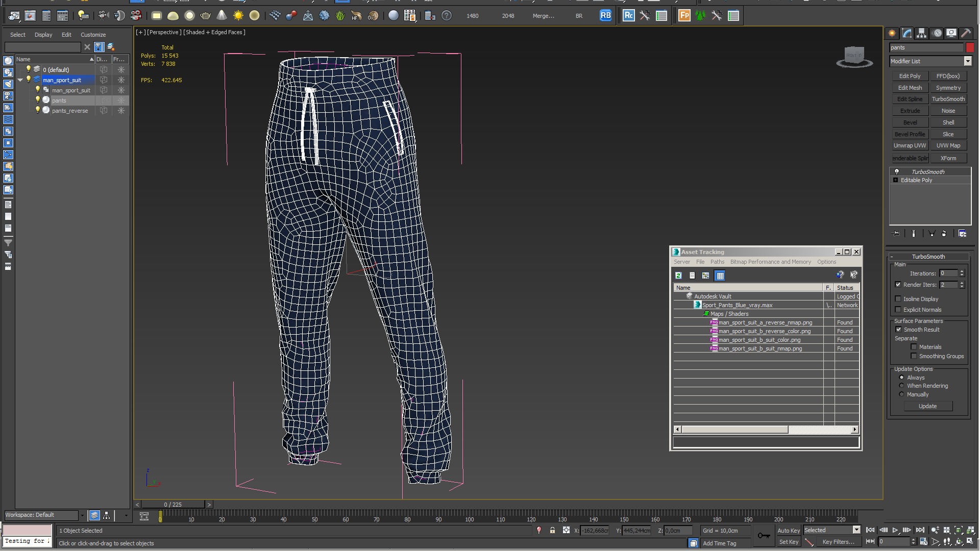Toggle the TurboSmooth modifier lightbulb

[x=897, y=172]
